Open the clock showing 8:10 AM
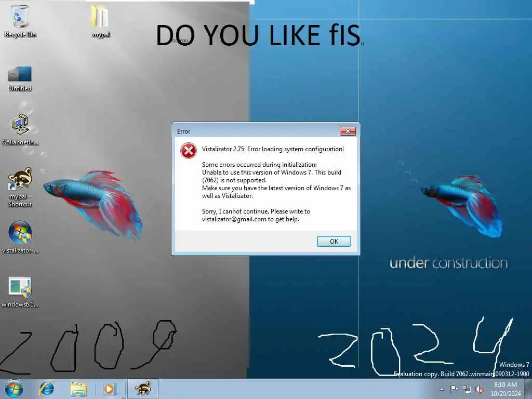The image size is (532, 399). pyautogui.click(x=506, y=389)
